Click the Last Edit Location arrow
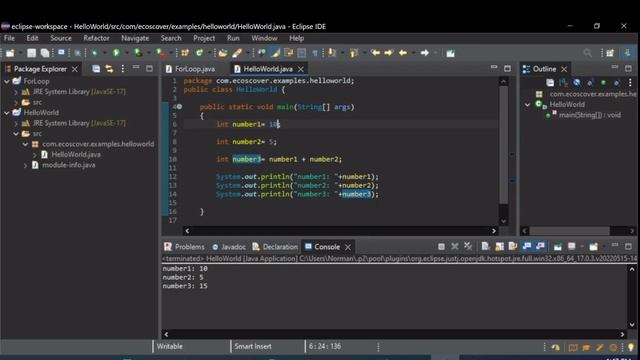Image resolution: width=640 pixels, height=360 pixels. (x=376, y=53)
